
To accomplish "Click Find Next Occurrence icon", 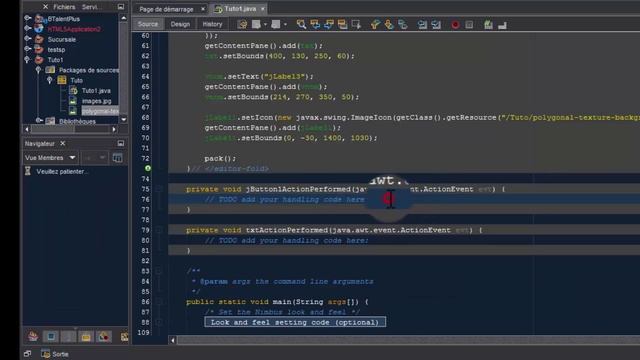I will [x=329, y=24].
